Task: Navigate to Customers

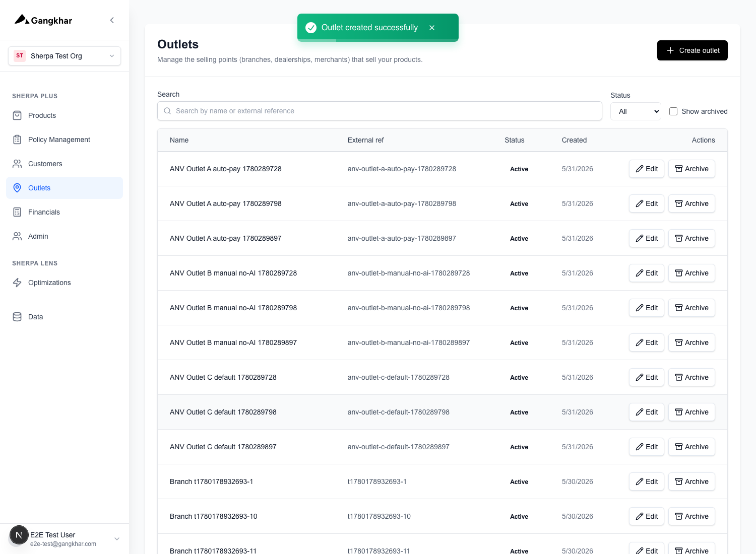Action: coord(65,164)
